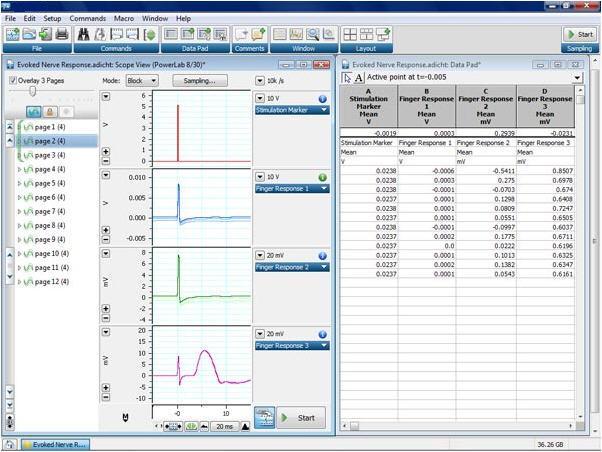Viewport: 602px width, 452px height.
Task: Click the Comments window icon
Action: pyautogui.click(x=241, y=35)
